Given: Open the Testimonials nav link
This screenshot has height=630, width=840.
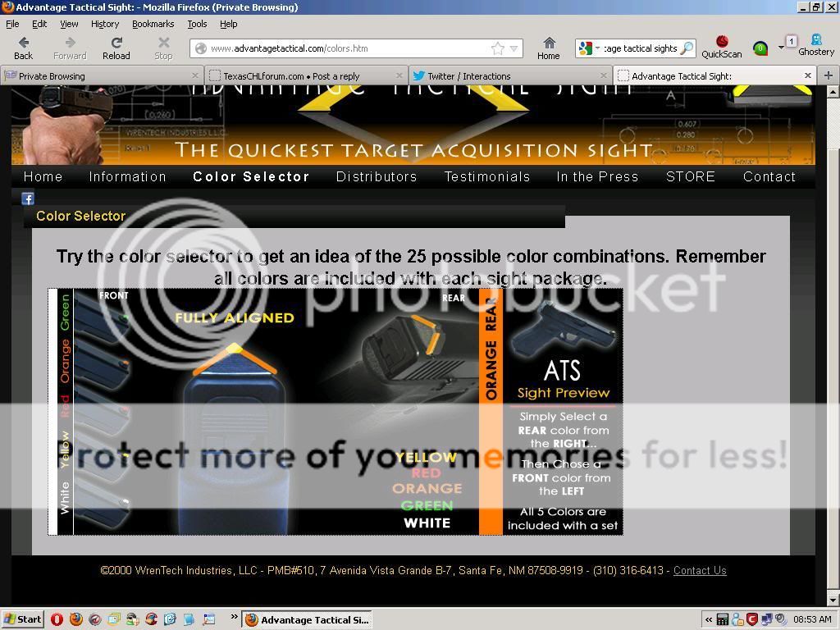Looking at the screenshot, I should (487, 177).
